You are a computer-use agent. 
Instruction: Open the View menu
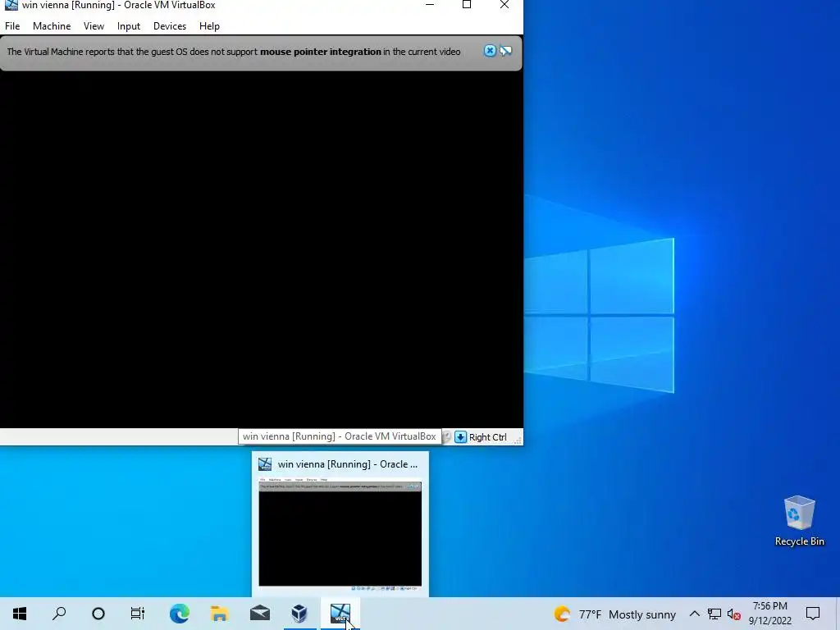[94, 25]
